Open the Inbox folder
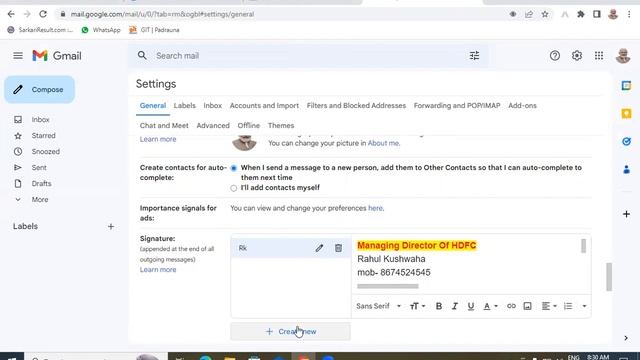The width and height of the screenshot is (640, 360). tap(40, 120)
